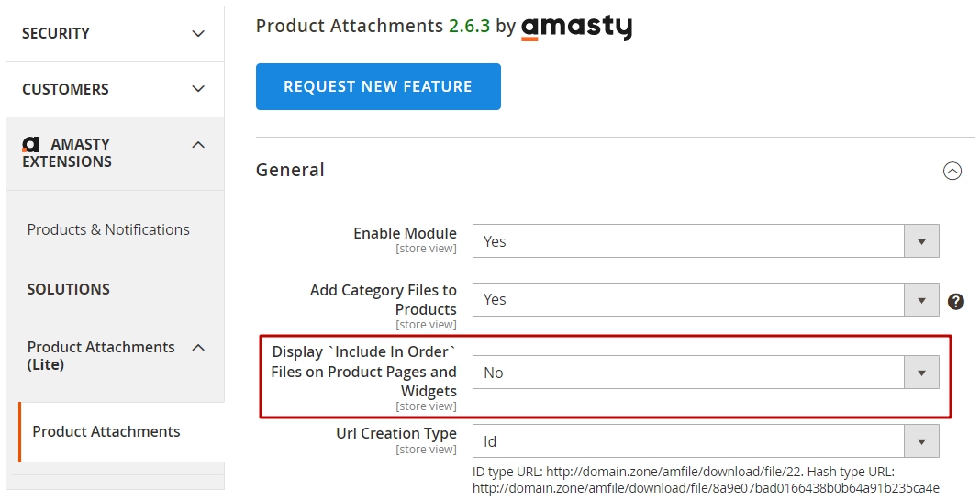980x501 pixels.
Task: Open the Enable Module dropdown
Action: 706,241
